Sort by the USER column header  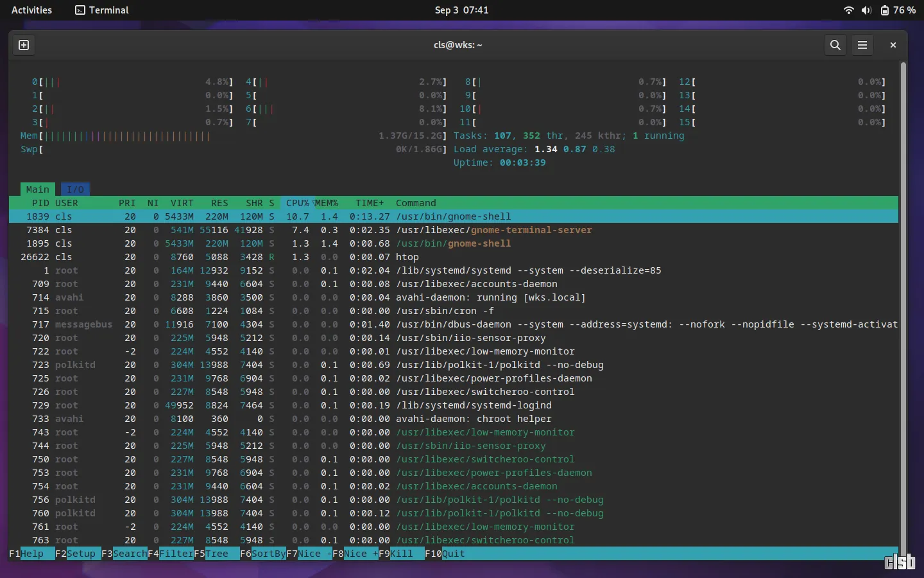pyautogui.click(x=67, y=203)
